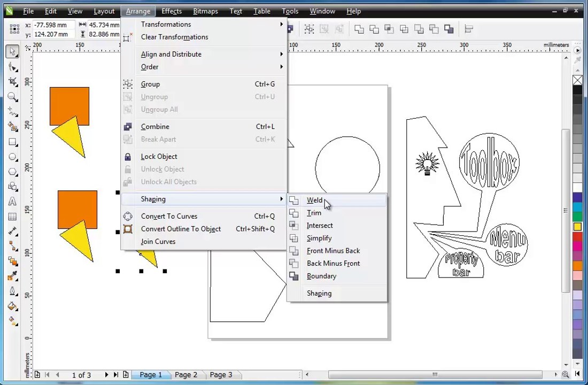Expand the Order submenu
This screenshot has width=588, height=385.
(204, 67)
